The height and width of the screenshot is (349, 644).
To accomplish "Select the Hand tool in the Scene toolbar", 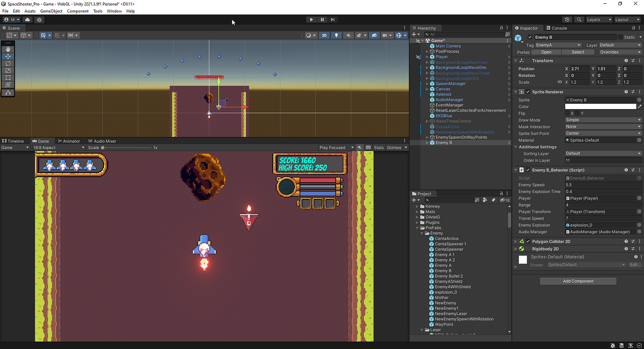I will 8,48.
